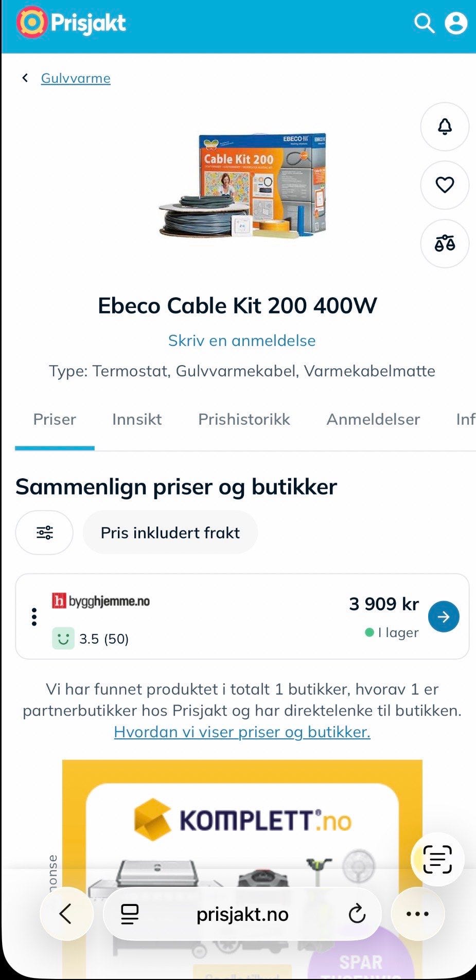Open the filter sliders icon button
The image size is (476, 980).
(x=44, y=533)
